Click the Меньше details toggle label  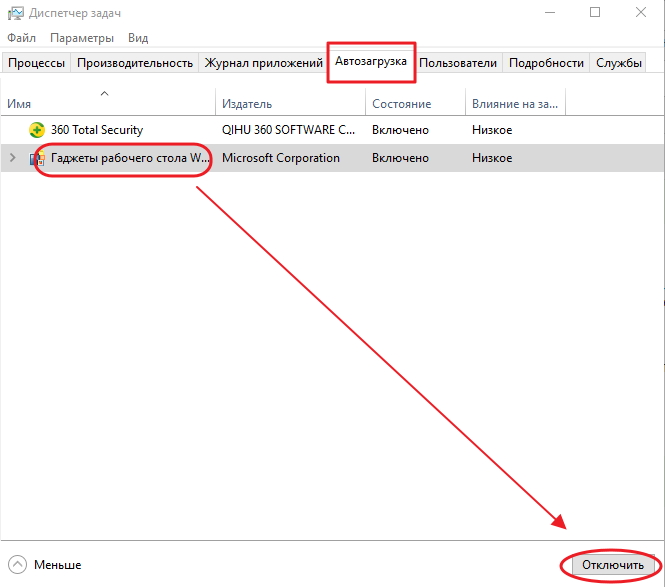(x=58, y=565)
